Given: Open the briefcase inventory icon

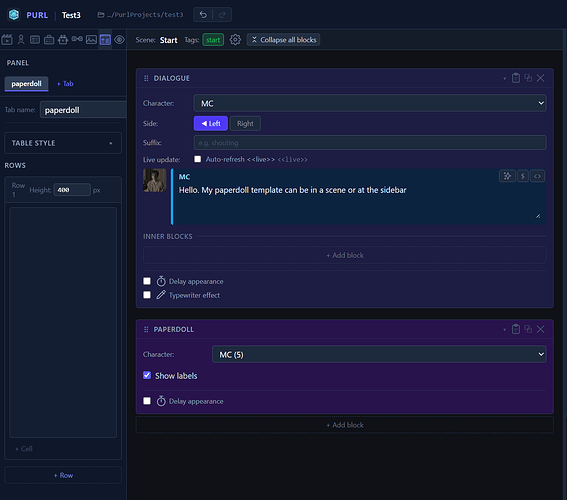Looking at the screenshot, I should coord(49,39).
